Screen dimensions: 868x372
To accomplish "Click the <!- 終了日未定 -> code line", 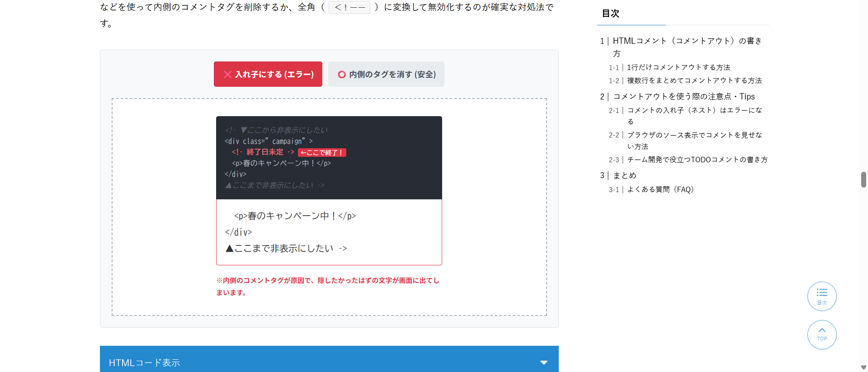I will [x=263, y=152].
